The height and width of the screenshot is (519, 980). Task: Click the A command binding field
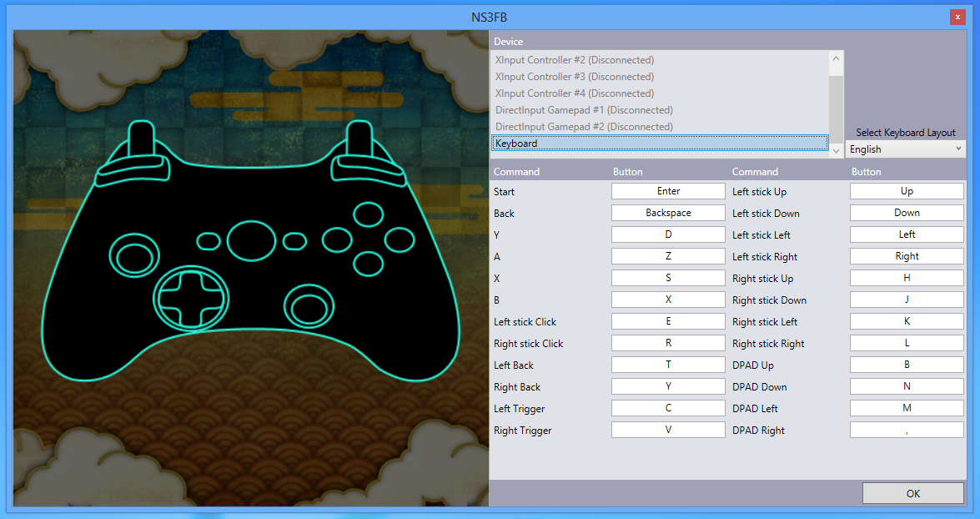(x=668, y=256)
